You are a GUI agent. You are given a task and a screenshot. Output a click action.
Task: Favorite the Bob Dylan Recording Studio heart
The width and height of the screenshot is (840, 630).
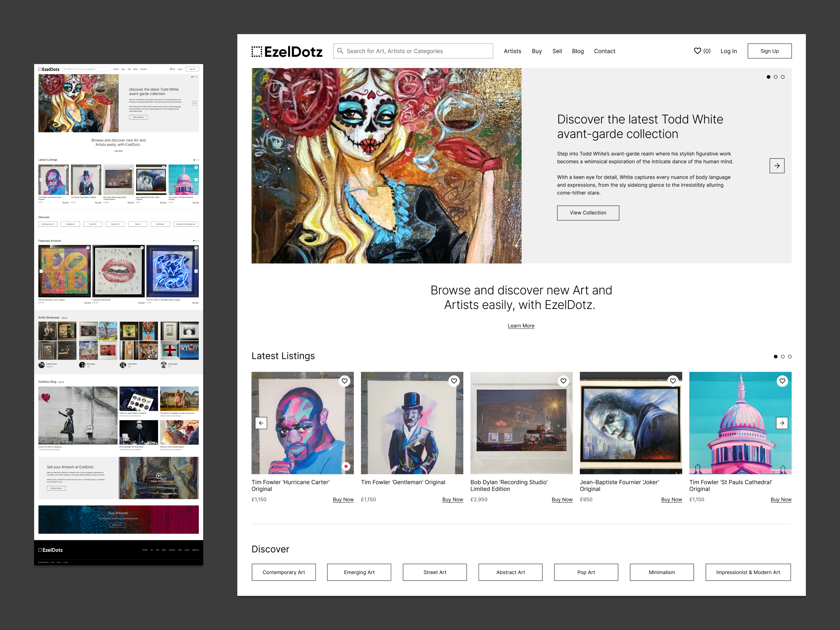tap(563, 381)
